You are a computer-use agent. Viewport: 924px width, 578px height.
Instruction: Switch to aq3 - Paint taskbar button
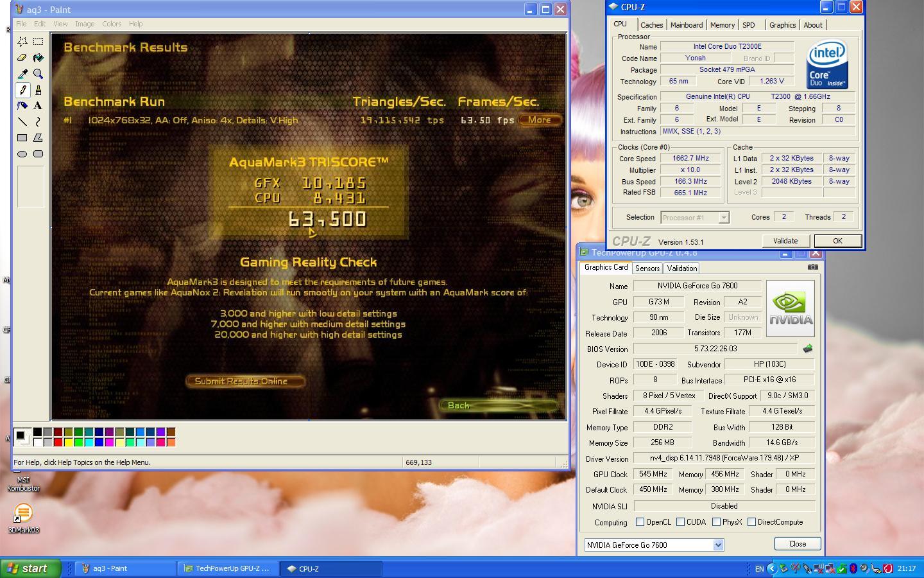pyautogui.click(x=126, y=568)
